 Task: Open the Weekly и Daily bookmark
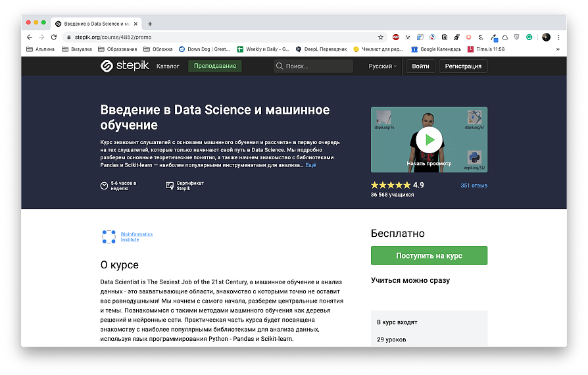tap(263, 49)
